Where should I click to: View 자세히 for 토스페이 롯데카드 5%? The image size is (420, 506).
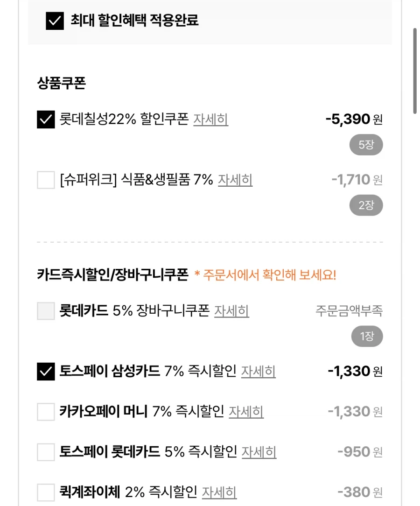[x=259, y=452]
